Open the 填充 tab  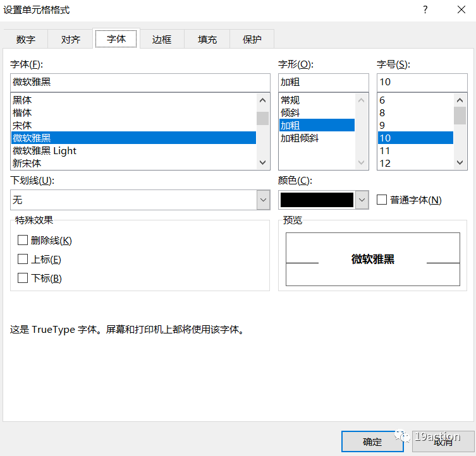[207, 39]
